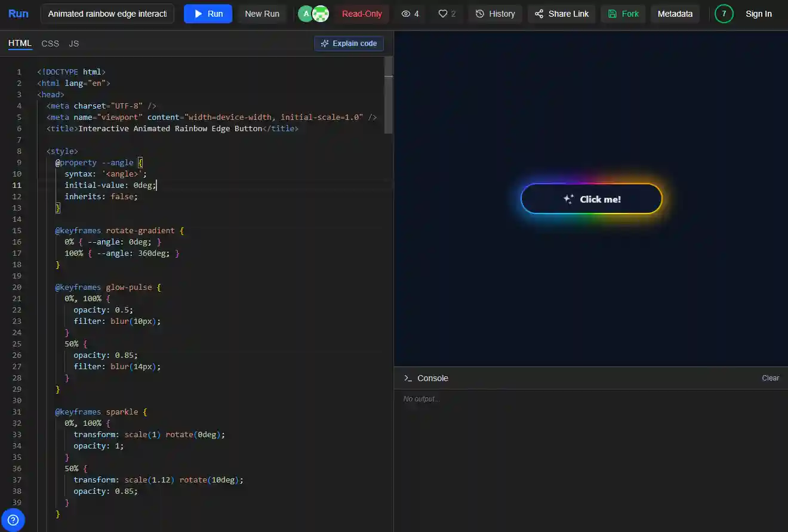Viewport: 788px width, 532px height.
Task: Click the green Fork icon
Action: tap(612, 14)
